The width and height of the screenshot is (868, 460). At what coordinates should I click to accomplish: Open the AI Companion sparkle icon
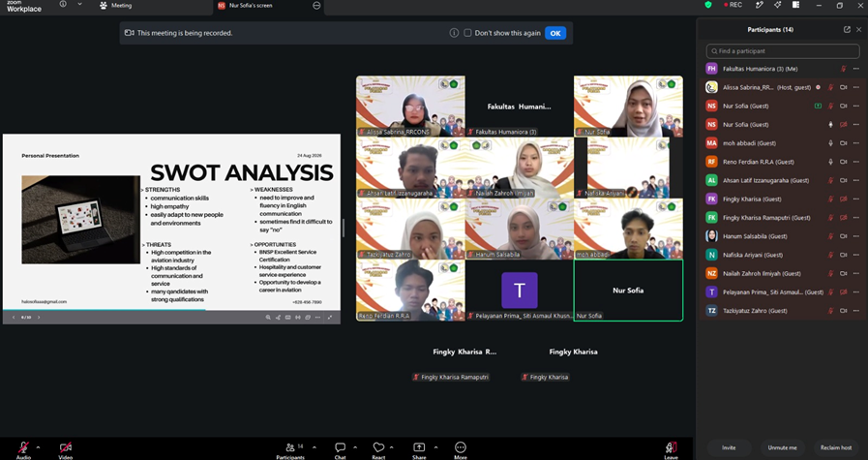point(778,5)
